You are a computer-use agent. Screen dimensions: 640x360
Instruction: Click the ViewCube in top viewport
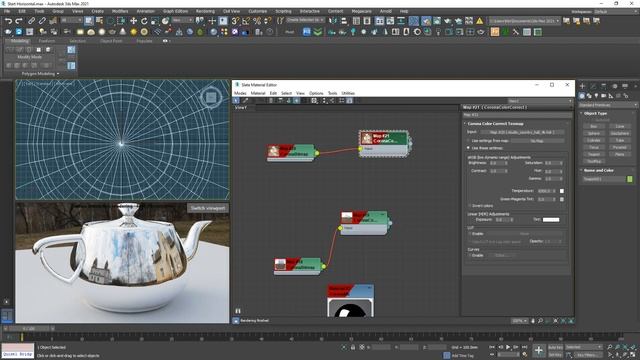211,97
